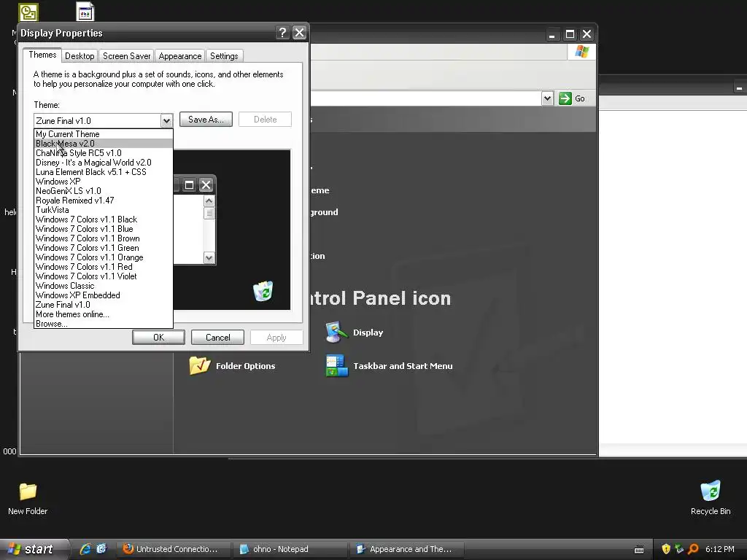Click the green Go arrow icon

tap(565, 98)
